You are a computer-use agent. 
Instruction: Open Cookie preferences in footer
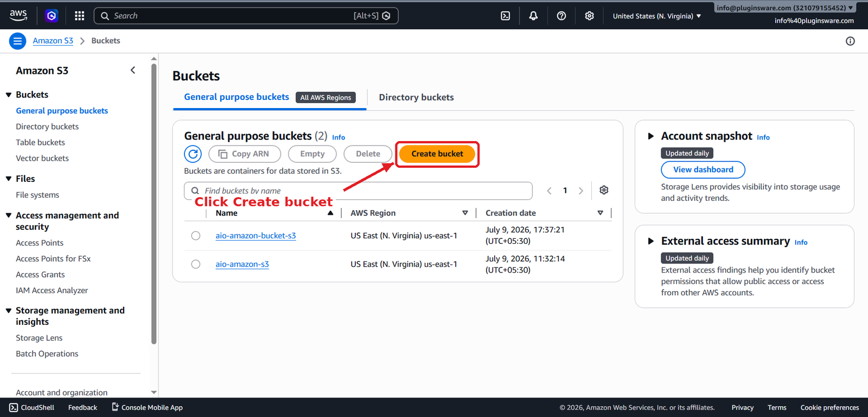[829, 407]
